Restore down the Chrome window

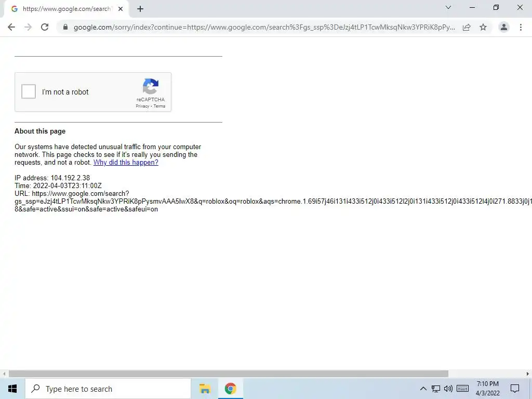496,7
